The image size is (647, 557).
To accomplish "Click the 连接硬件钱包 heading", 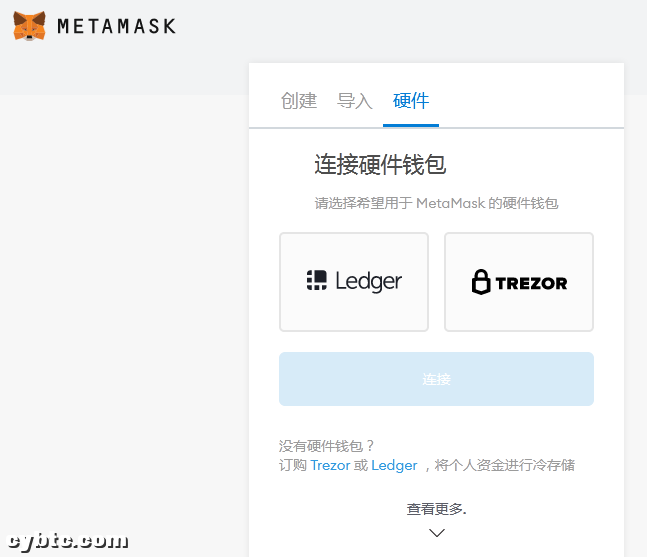I will [x=379, y=165].
